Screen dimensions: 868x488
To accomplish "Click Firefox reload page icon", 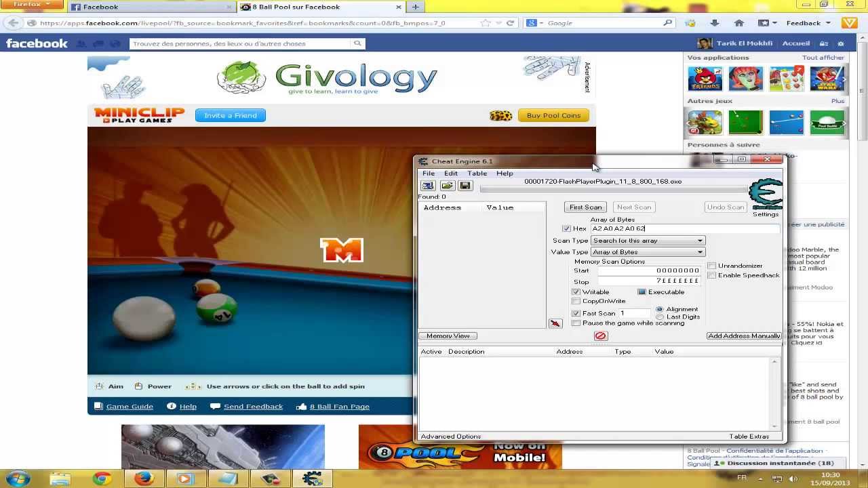I will 510,23.
